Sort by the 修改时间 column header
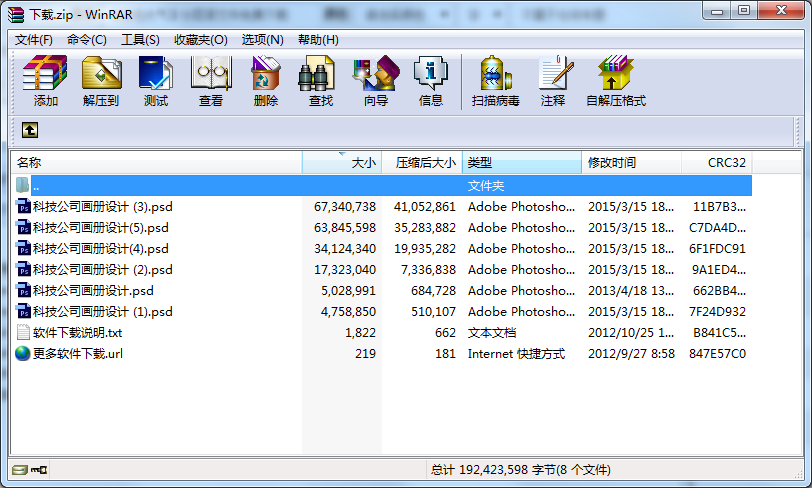This screenshot has width=812, height=488. (632, 163)
